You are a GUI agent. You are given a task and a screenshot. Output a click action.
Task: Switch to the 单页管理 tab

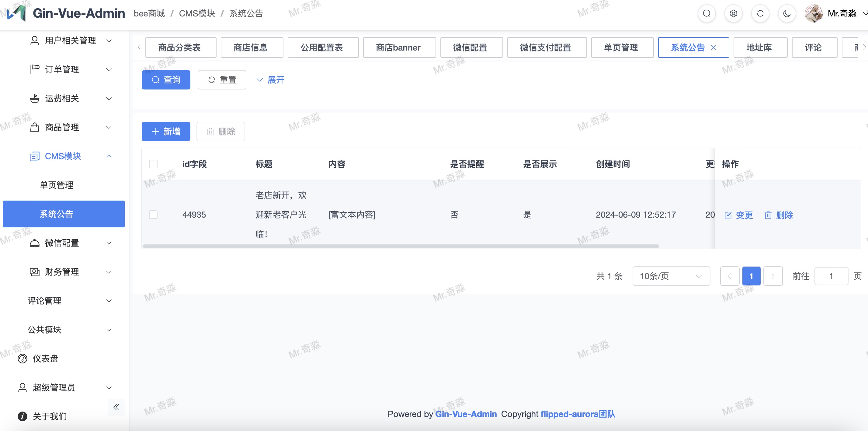(622, 47)
